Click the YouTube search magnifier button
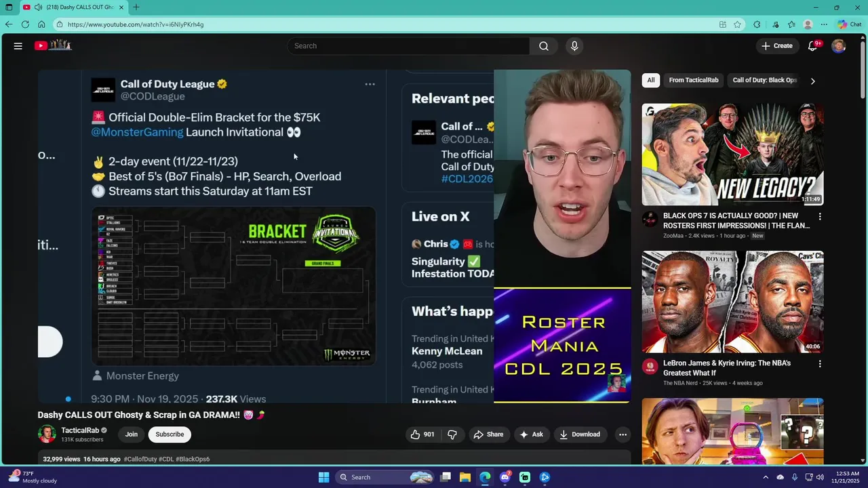The width and height of the screenshot is (868, 488). coord(544,46)
